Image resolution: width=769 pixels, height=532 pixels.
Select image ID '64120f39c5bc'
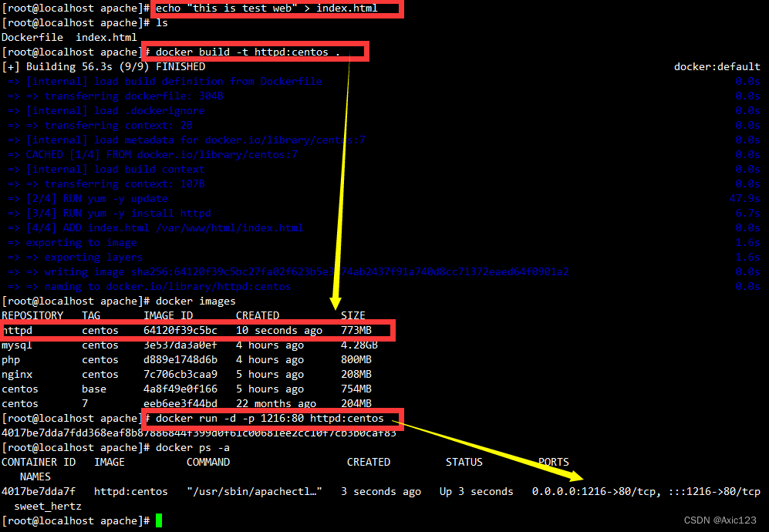pos(180,331)
